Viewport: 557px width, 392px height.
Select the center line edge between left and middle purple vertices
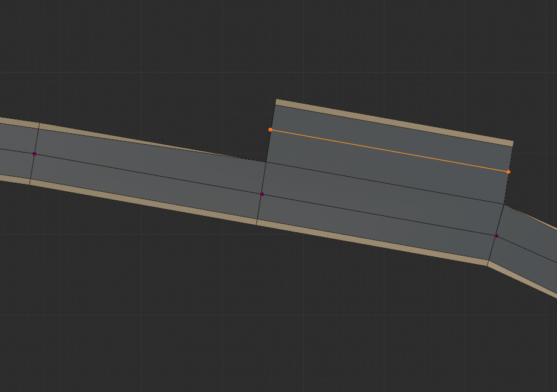pyautogui.click(x=148, y=174)
